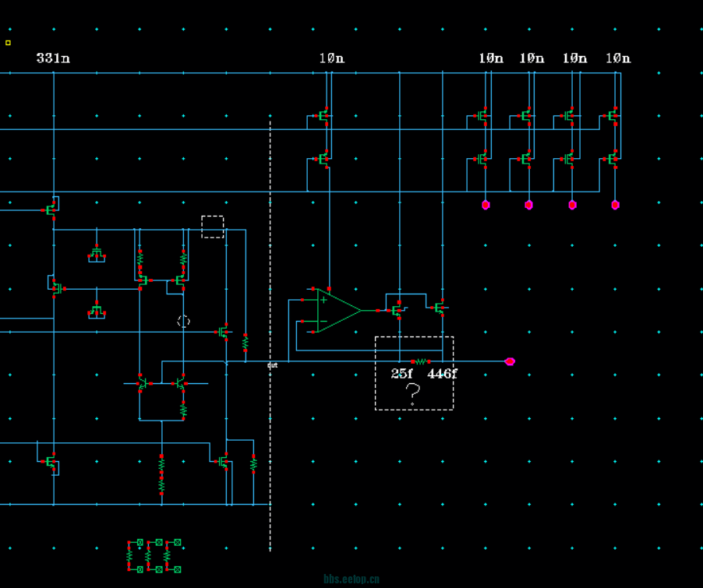Click the transistor at the op-amp output
Image resolution: width=703 pixels, height=588 pixels.
click(397, 310)
